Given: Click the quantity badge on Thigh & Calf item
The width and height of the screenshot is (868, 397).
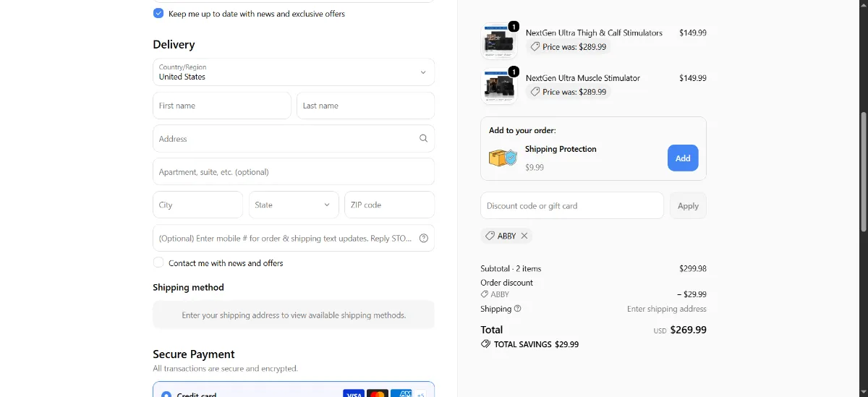Looking at the screenshot, I should (514, 27).
